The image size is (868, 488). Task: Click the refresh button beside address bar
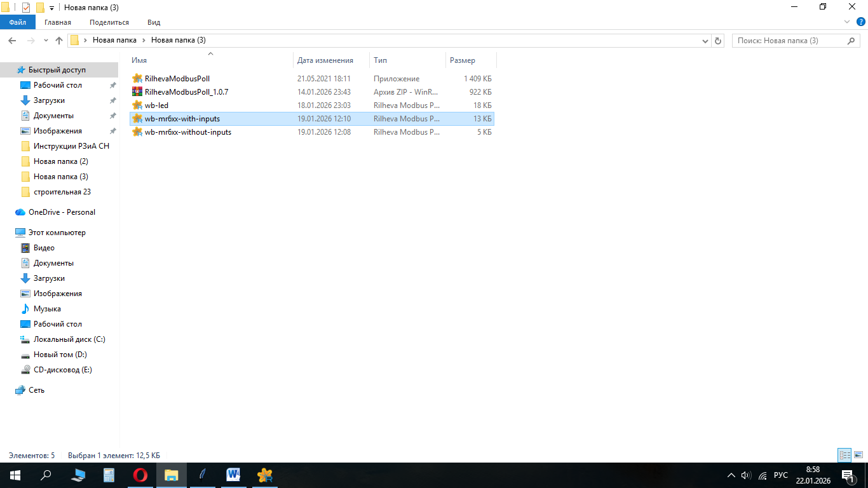[x=718, y=41]
